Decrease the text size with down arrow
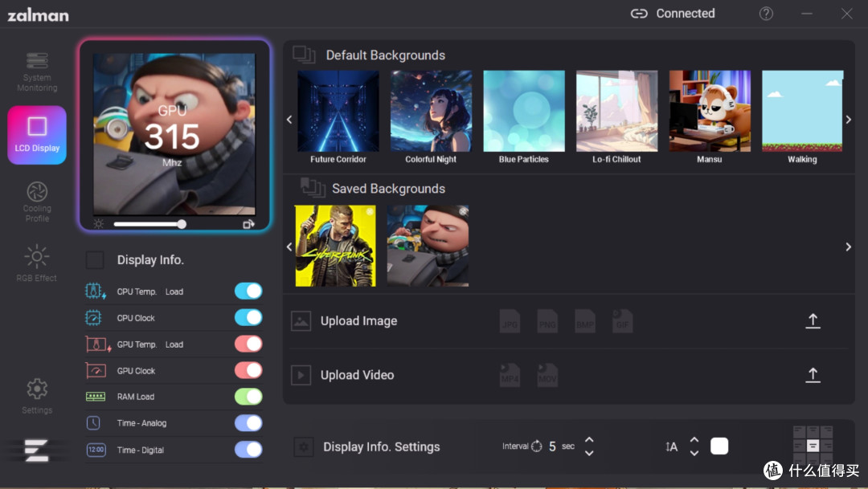The height and width of the screenshot is (489, 868). [x=694, y=453]
